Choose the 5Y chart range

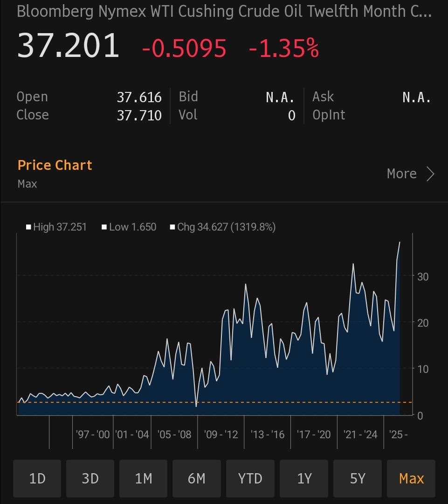point(358,478)
